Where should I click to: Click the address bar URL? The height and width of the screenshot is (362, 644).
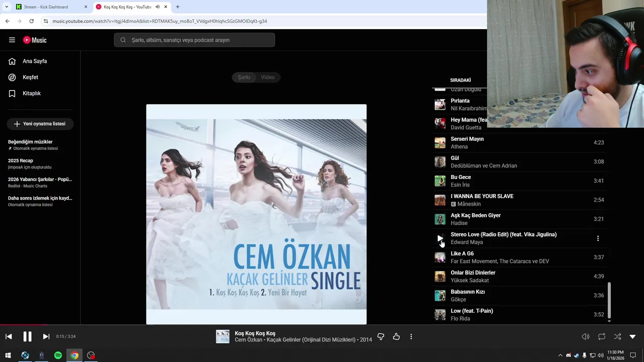(x=159, y=21)
